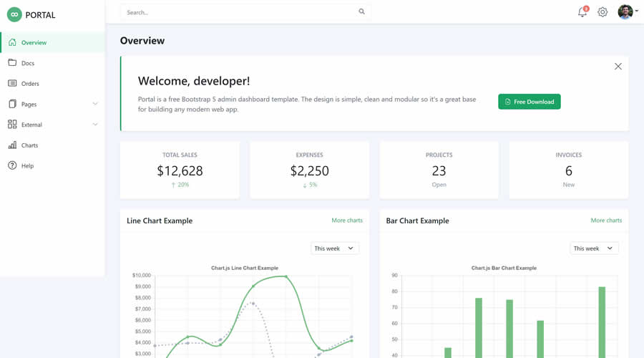
Task: Click the Overview home icon in sidebar
Action: tap(12, 42)
